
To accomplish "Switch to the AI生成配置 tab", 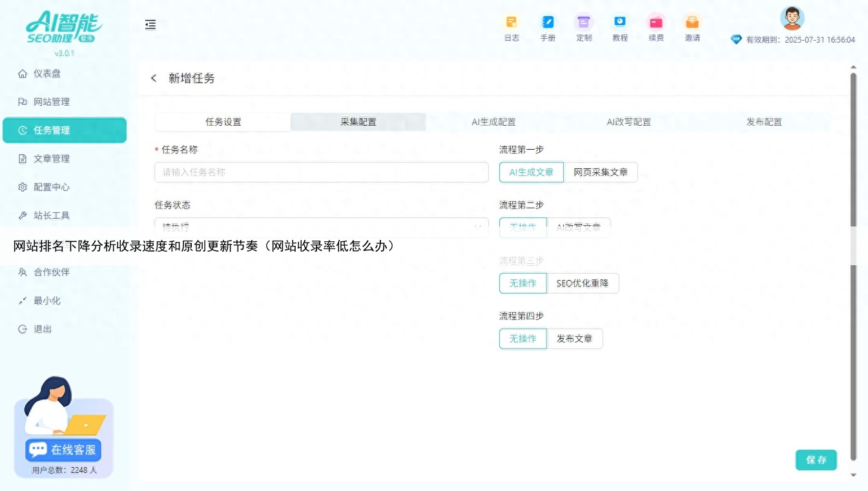I will (493, 122).
